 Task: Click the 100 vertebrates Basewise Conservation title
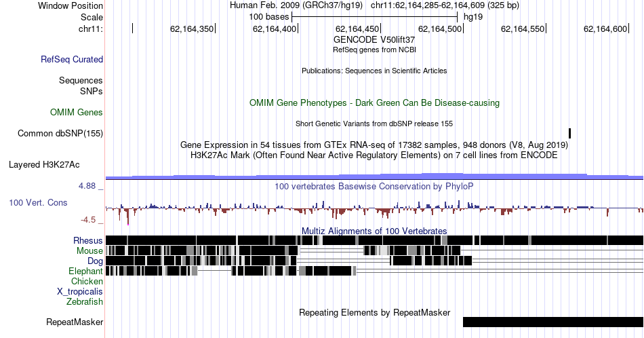[x=374, y=186]
